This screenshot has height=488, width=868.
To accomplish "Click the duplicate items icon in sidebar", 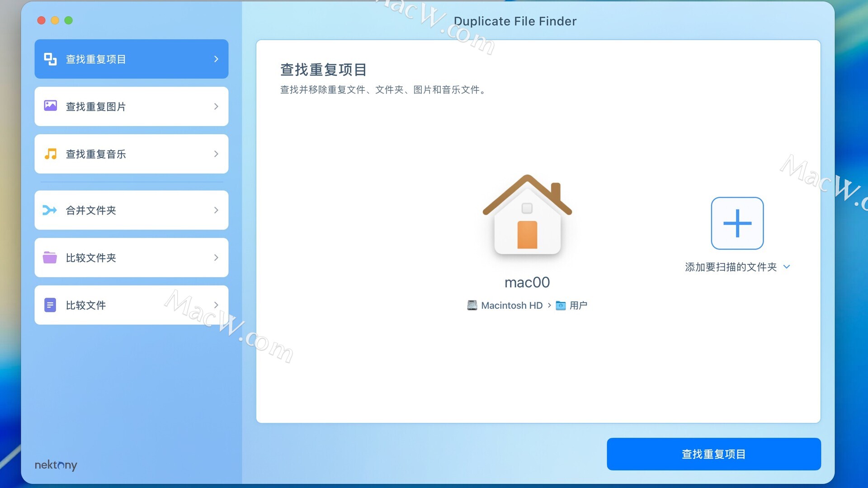I will pyautogui.click(x=50, y=59).
